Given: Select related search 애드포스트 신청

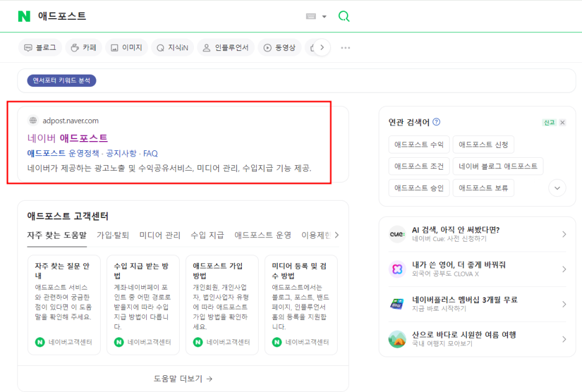Looking at the screenshot, I should 483,144.
